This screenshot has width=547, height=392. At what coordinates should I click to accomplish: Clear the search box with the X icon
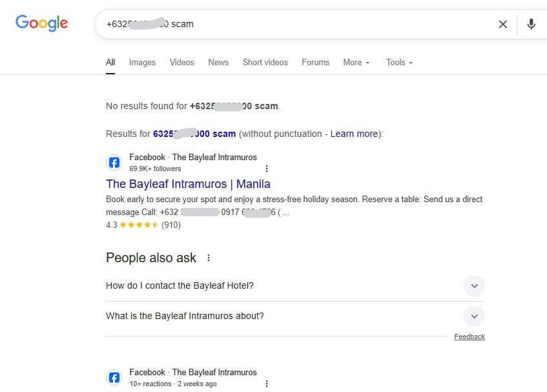[x=502, y=25]
